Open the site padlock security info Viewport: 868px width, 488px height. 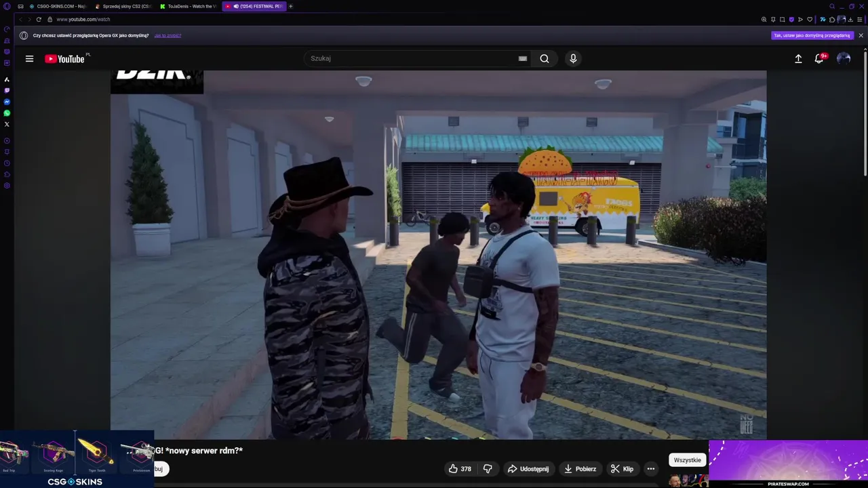coord(50,19)
